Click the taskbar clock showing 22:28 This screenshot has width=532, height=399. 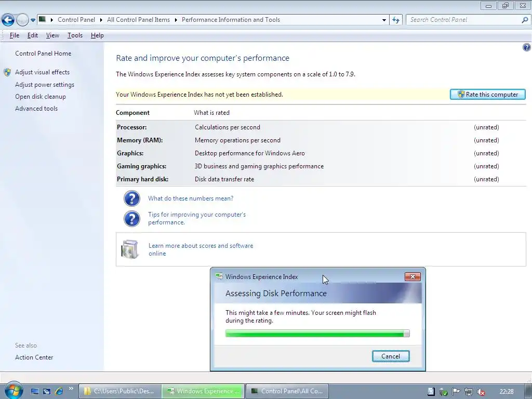coord(506,392)
